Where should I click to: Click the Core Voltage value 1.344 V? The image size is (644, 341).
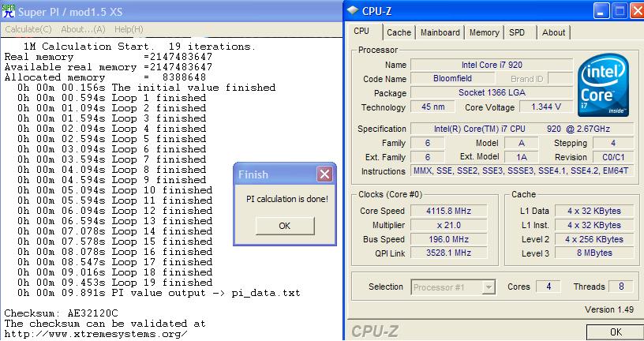click(x=546, y=107)
